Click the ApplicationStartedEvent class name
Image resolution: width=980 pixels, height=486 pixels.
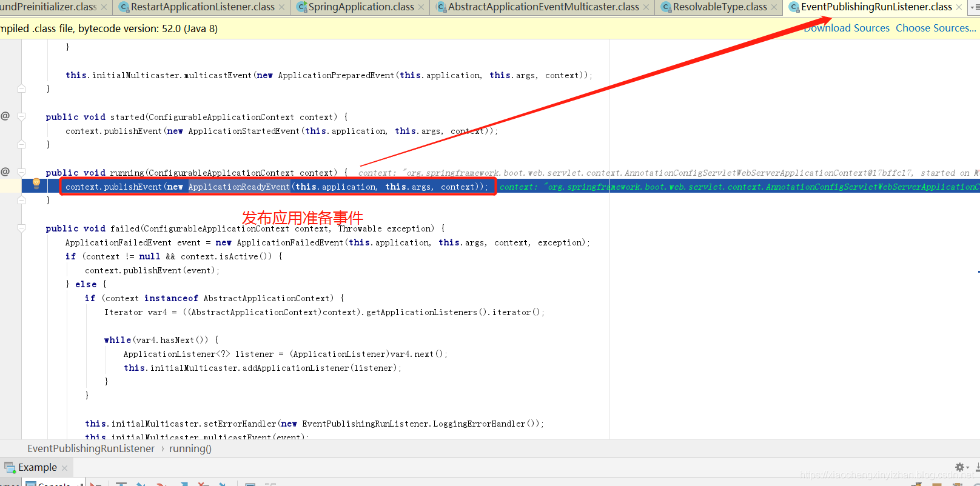[x=244, y=131]
